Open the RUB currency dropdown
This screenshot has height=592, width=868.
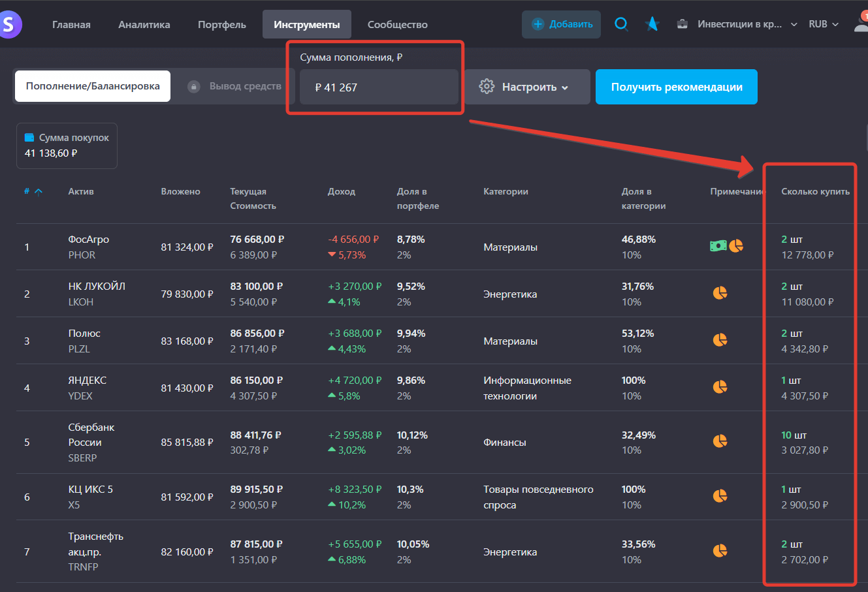point(823,24)
